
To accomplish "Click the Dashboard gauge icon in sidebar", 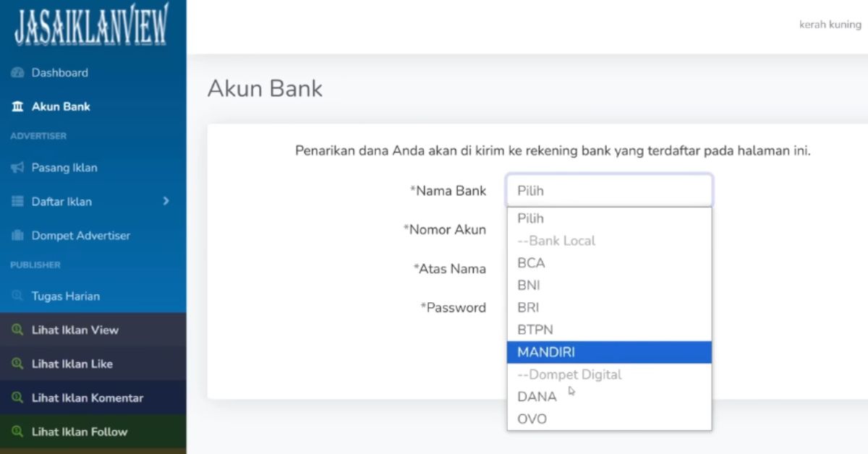I will [x=17, y=73].
